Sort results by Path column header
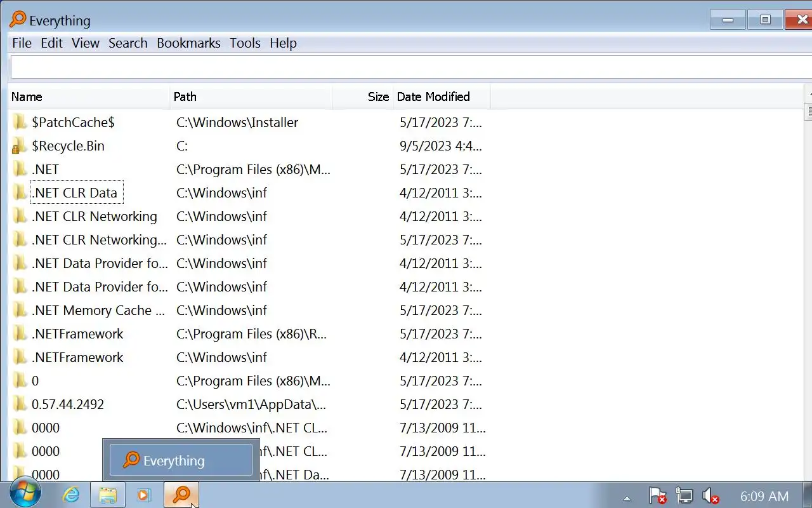This screenshot has height=508, width=812. [251, 97]
